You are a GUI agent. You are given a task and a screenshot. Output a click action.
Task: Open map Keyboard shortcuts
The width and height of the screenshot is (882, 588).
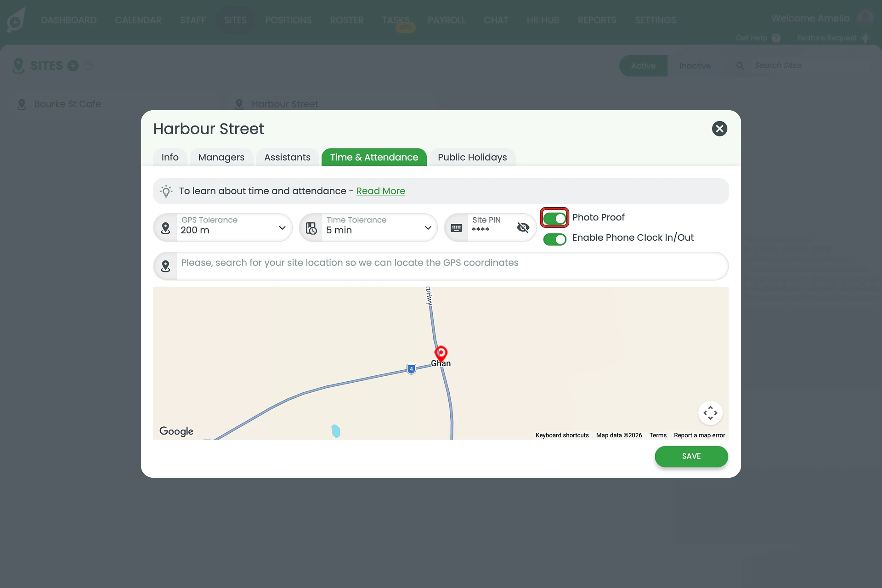pos(562,435)
